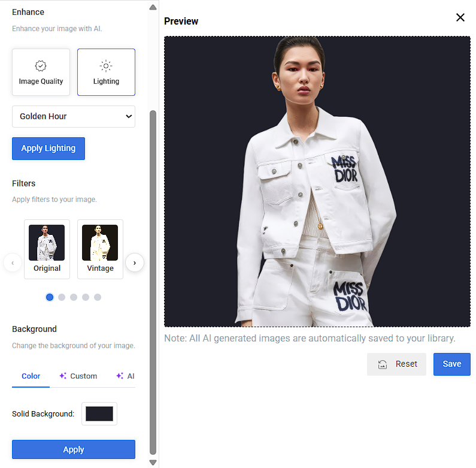Open the Solid Background color swatch
This screenshot has height=468, width=476.
(x=99, y=414)
